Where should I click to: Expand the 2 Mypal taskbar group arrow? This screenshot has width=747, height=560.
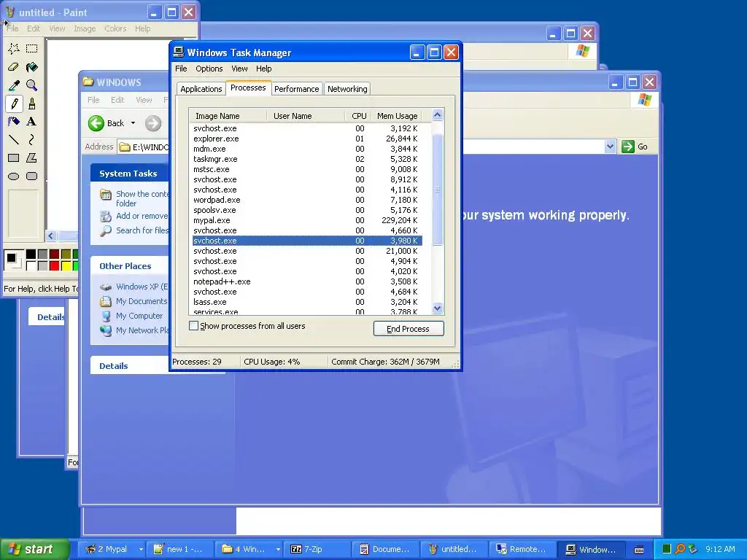pos(141,550)
